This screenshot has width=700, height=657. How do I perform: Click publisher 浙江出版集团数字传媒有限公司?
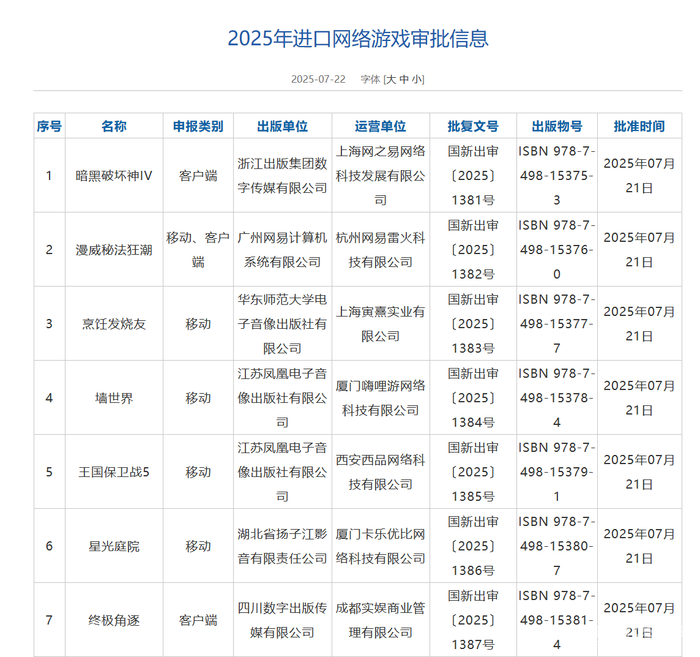(282, 176)
